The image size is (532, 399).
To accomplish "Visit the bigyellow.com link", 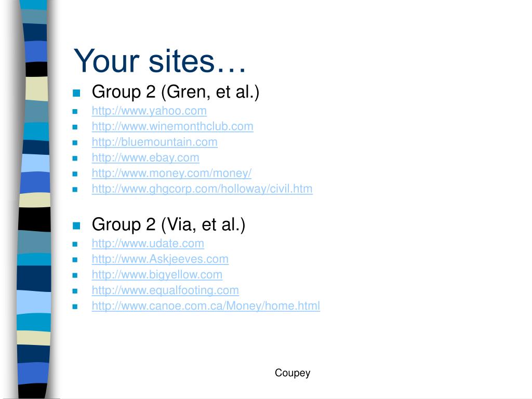I will pos(157,275).
